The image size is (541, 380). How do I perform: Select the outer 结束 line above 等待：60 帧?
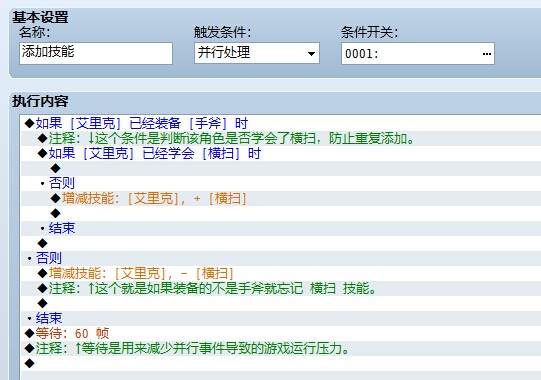pyautogui.click(x=281, y=319)
